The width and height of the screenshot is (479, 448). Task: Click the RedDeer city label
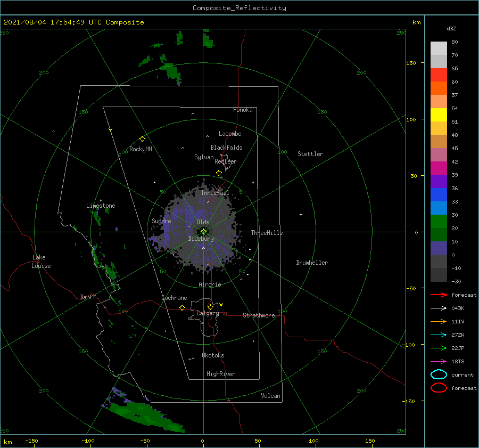[226, 161]
